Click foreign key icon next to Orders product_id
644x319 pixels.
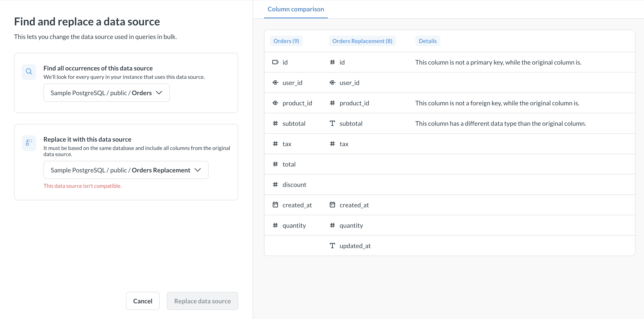[275, 103]
